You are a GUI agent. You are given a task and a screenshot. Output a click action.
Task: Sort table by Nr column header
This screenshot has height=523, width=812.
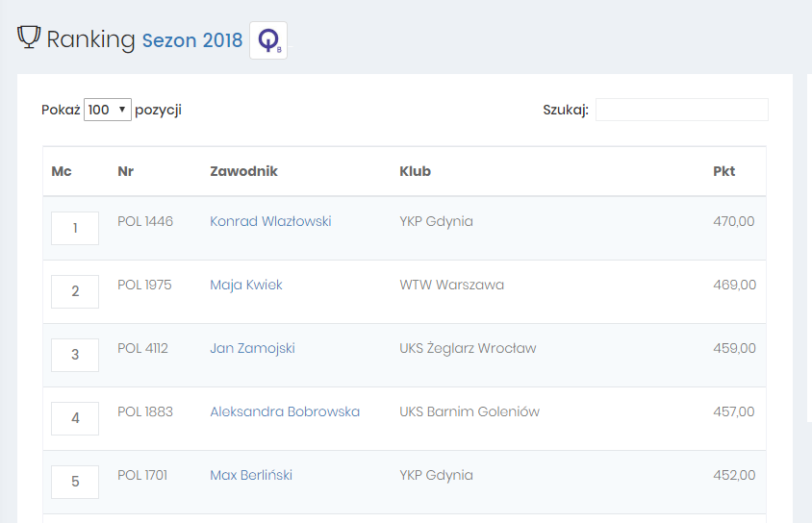125,171
